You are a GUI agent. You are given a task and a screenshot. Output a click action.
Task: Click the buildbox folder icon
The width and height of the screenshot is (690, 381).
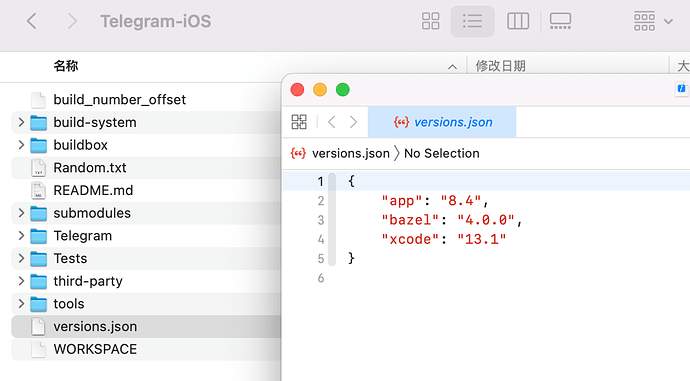click(39, 145)
